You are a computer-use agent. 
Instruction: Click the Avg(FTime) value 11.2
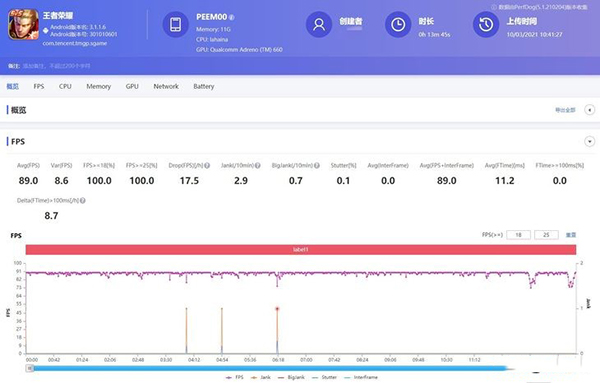[505, 181]
